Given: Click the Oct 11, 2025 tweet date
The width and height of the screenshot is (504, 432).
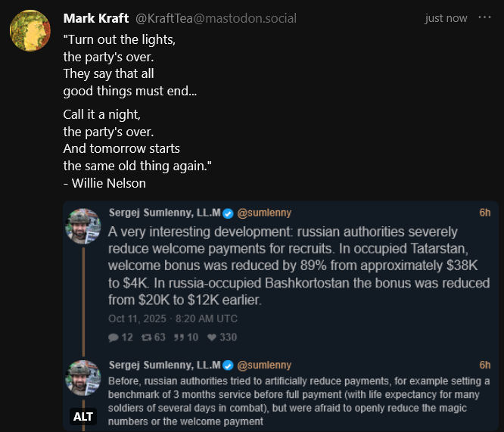Looking at the screenshot, I should [x=173, y=319].
